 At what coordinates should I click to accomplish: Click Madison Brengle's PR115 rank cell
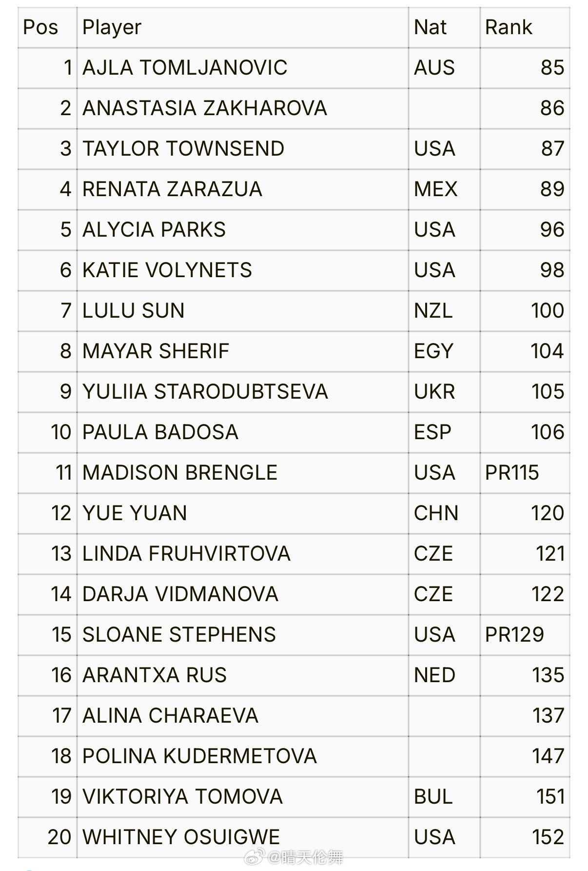click(512, 473)
